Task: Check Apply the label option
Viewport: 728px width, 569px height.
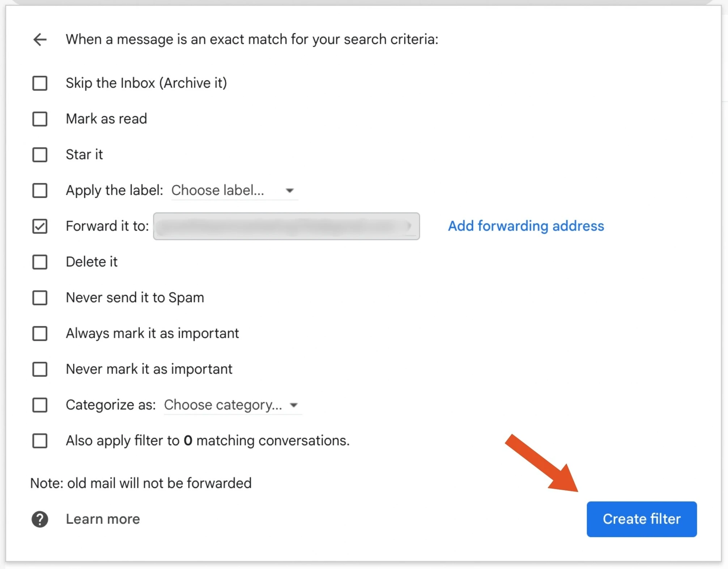Action: point(40,190)
